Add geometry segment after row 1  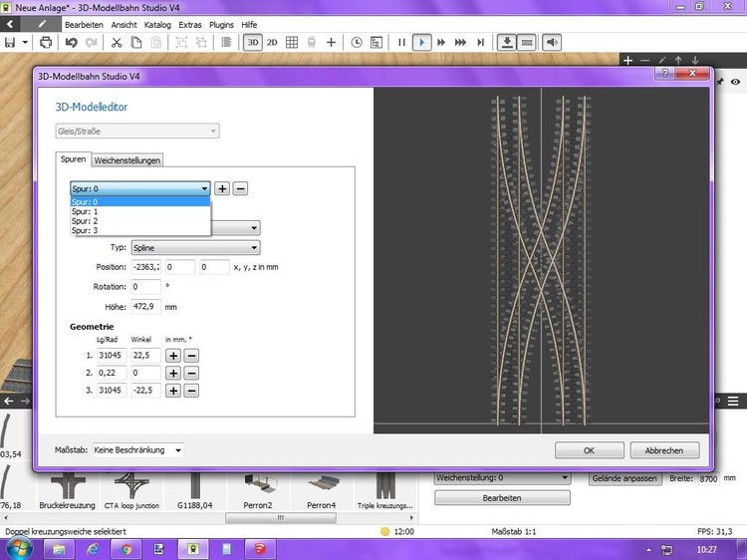pos(173,356)
